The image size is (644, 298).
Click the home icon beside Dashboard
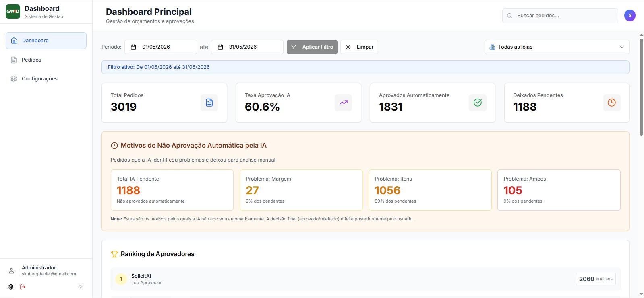click(14, 41)
